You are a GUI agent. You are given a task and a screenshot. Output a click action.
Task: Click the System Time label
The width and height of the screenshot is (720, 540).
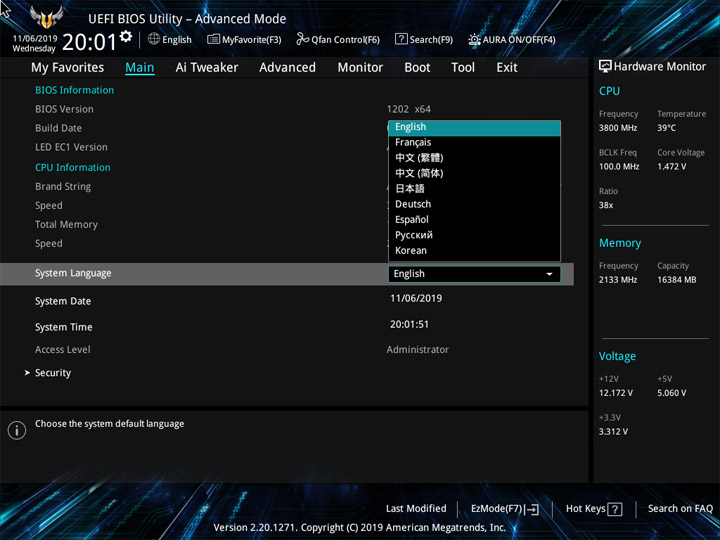(x=64, y=327)
